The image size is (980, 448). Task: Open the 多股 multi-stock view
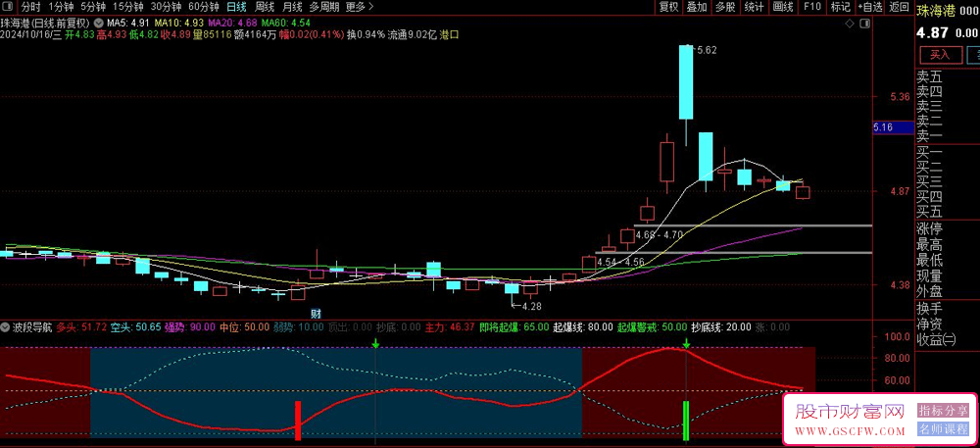click(x=725, y=7)
